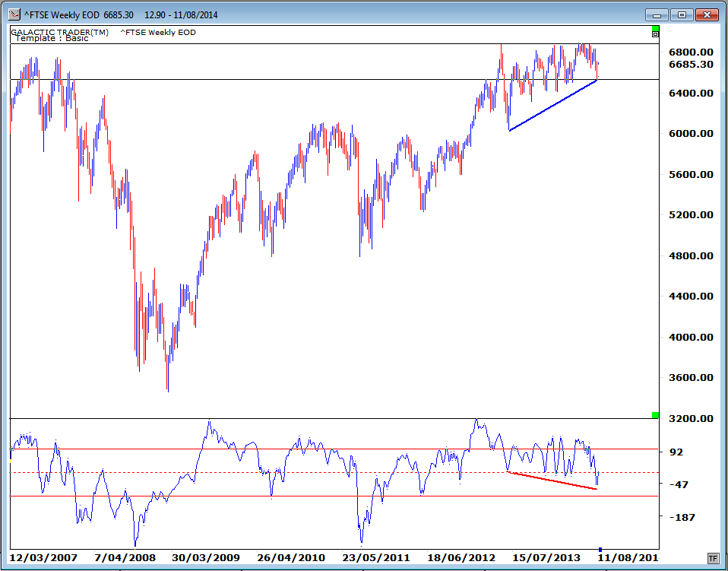Click the 6800.00 price axis label
Viewport: 728px width, 571px height.
691,52
